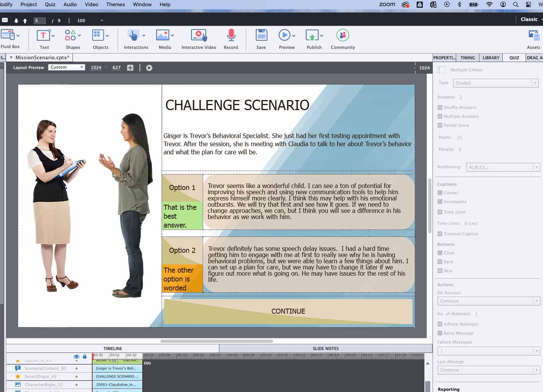
Task: Select the Option 1 button on slide
Action: (182, 188)
